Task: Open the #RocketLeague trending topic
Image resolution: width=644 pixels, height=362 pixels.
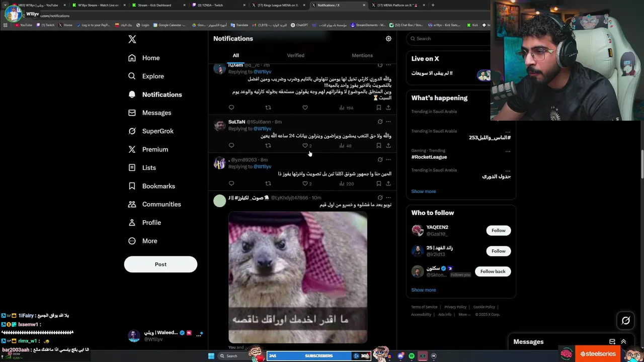Action: click(429, 157)
